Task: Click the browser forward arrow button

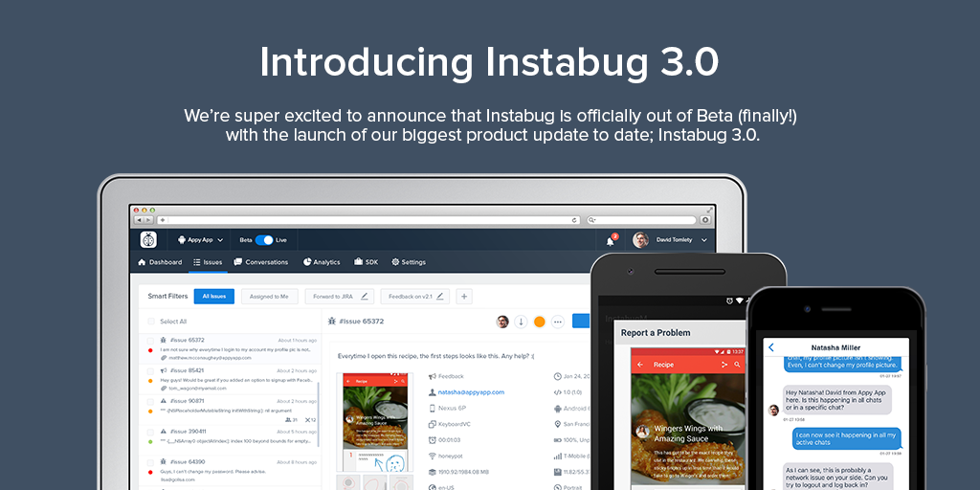Action: click(148, 220)
